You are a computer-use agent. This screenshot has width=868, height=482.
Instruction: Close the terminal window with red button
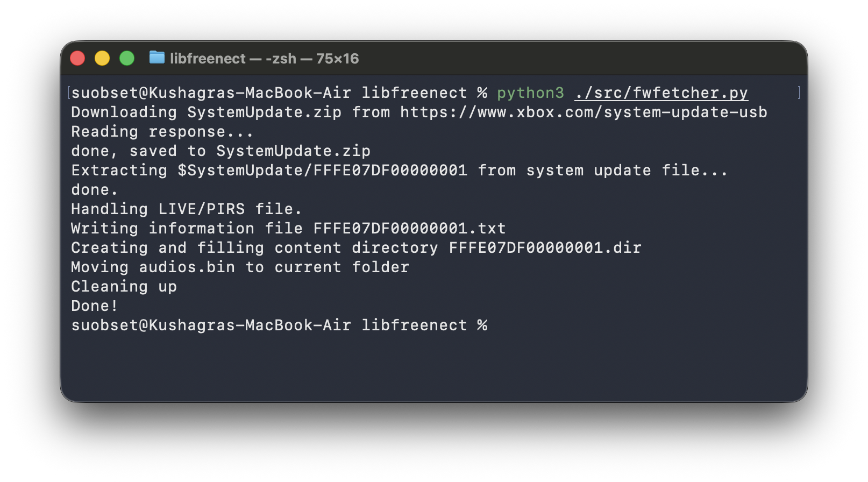pos(77,58)
